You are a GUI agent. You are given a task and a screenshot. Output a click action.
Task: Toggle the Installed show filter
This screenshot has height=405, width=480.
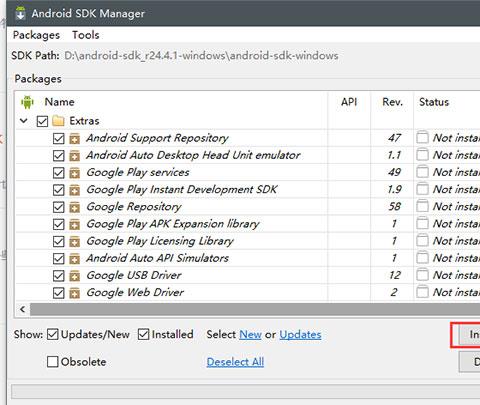pyautogui.click(x=143, y=334)
